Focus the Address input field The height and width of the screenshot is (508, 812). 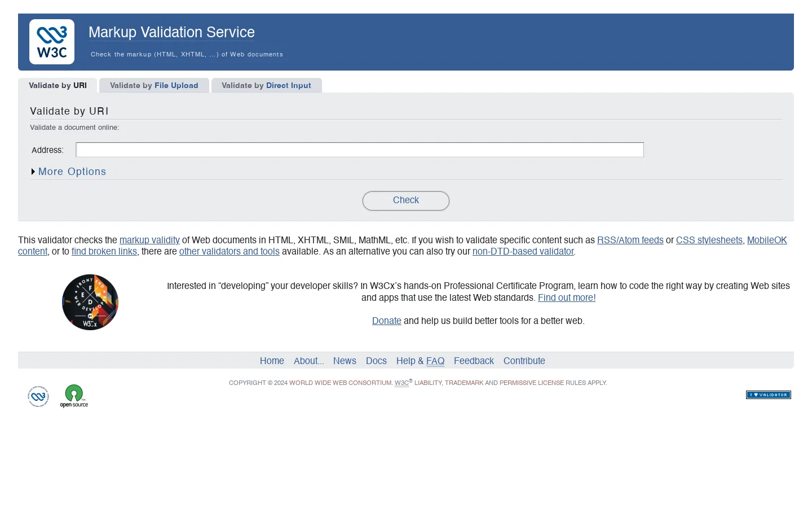coord(360,150)
